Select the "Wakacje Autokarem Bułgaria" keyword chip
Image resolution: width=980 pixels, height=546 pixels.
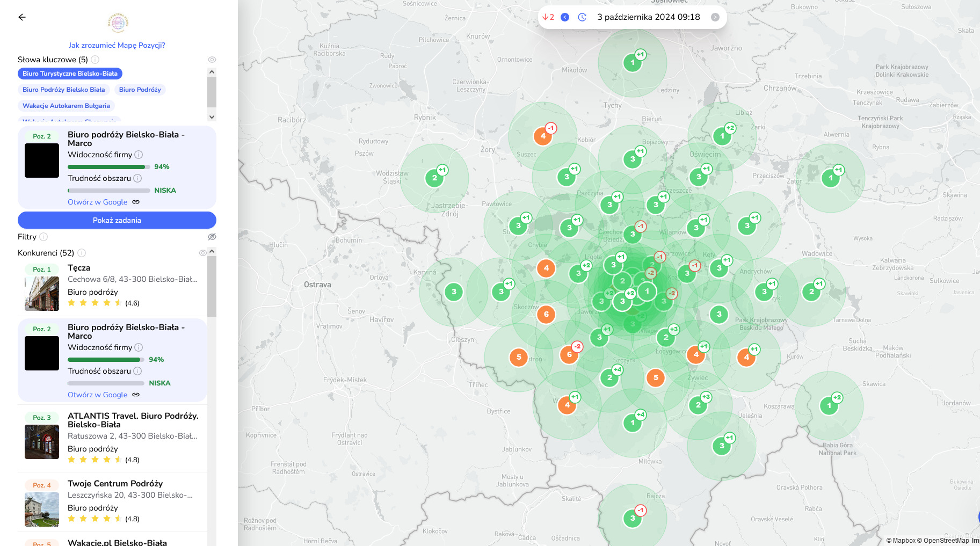click(x=66, y=106)
